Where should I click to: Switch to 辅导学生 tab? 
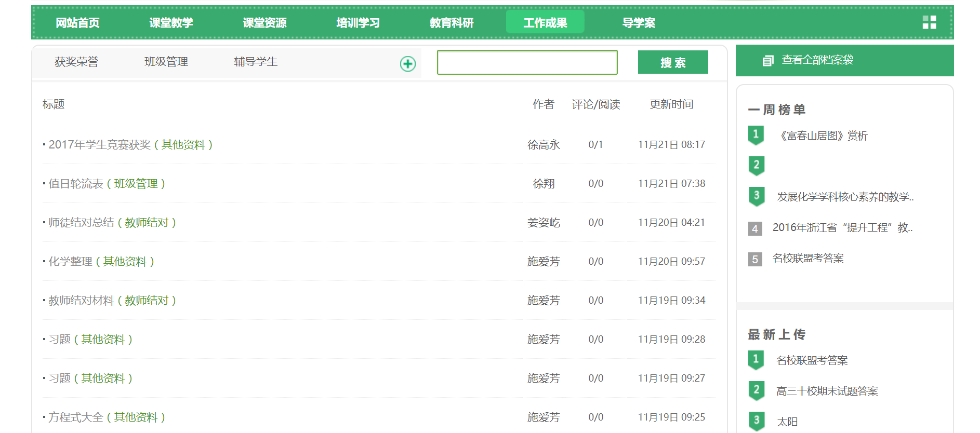[x=255, y=62]
